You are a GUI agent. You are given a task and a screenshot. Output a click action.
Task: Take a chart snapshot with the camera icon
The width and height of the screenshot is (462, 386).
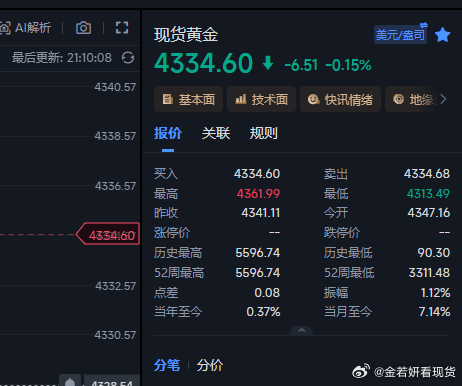(x=83, y=28)
